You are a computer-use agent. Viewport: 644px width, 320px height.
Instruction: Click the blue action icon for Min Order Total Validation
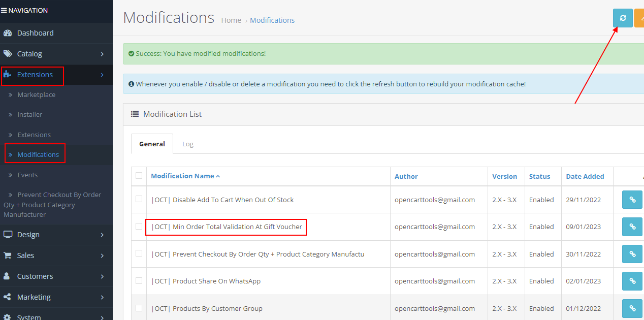tap(632, 227)
